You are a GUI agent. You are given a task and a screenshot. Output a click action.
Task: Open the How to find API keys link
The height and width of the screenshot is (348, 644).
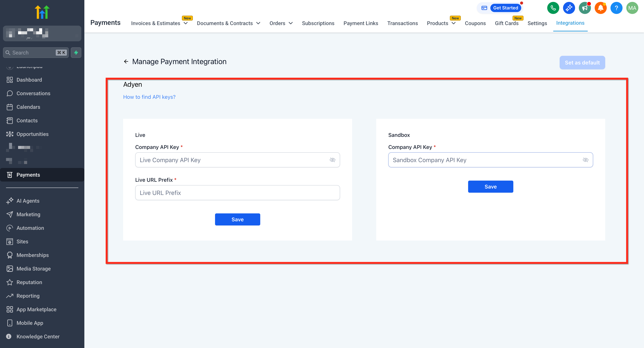click(x=149, y=97)
